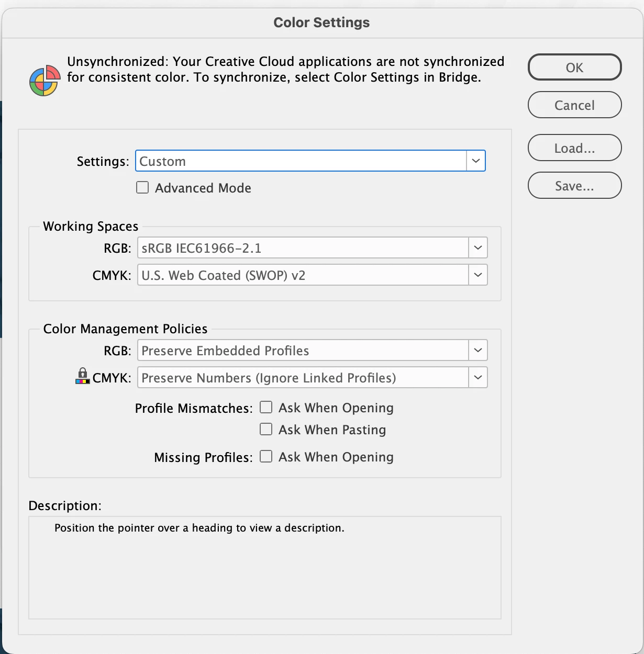Click the Settings label

[x=103, y=161]
